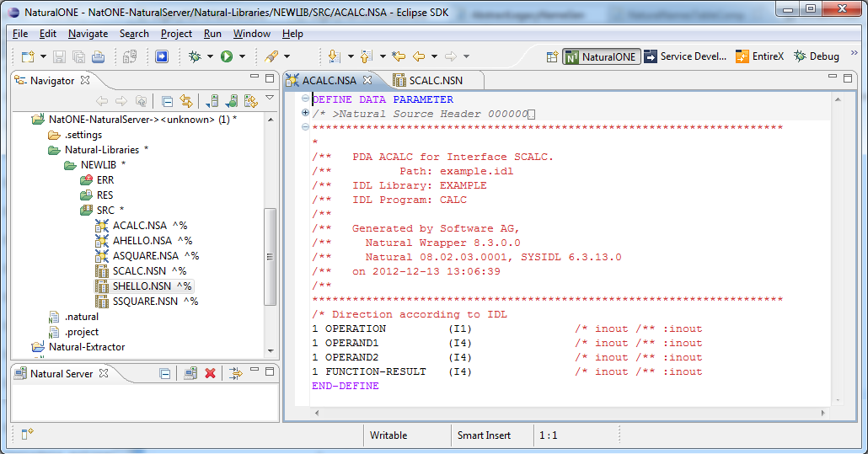868x454 pixels.
Task: Open the Help menu
Action: point(292,34)
